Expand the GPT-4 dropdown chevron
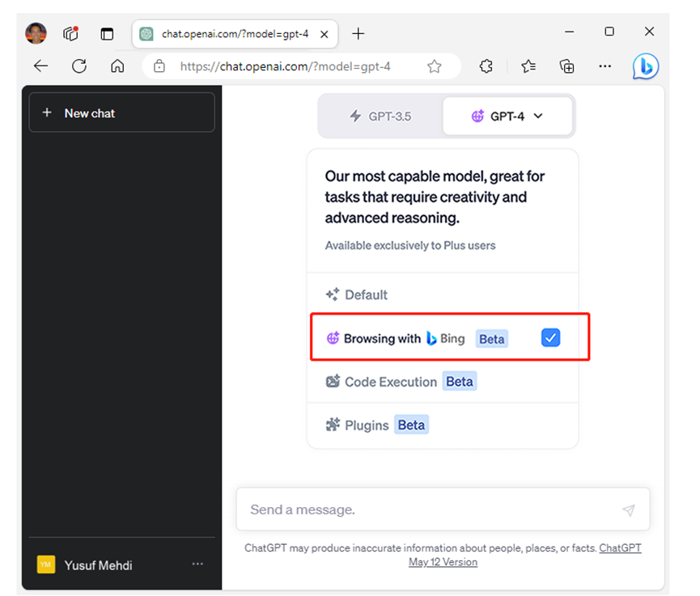700x596 pixels. click(x=538, y=116)
